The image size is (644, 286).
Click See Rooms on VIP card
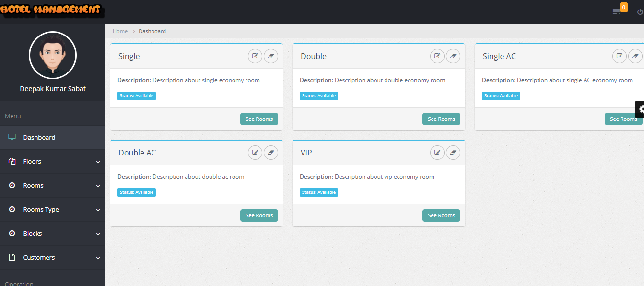441,215
